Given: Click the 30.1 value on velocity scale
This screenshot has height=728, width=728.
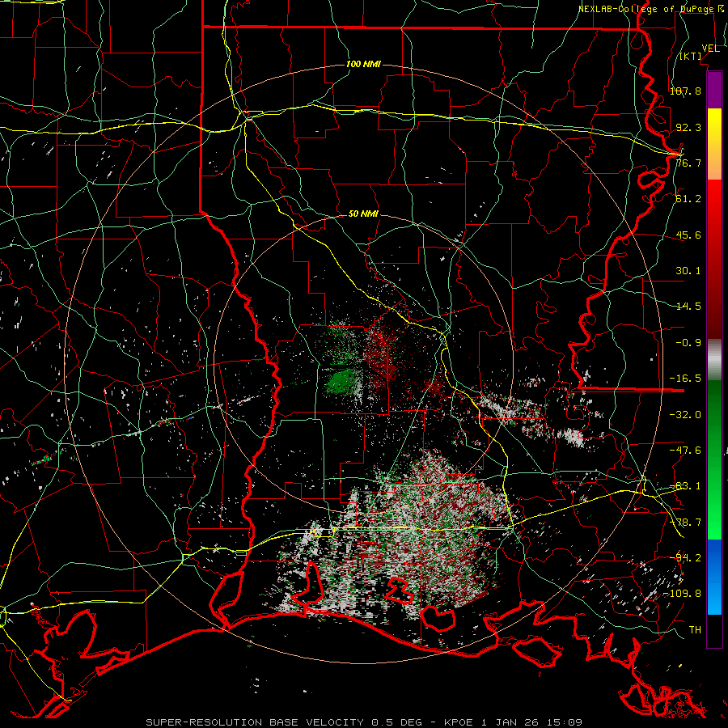Looking at the screenshot, I should pos(688,271).
